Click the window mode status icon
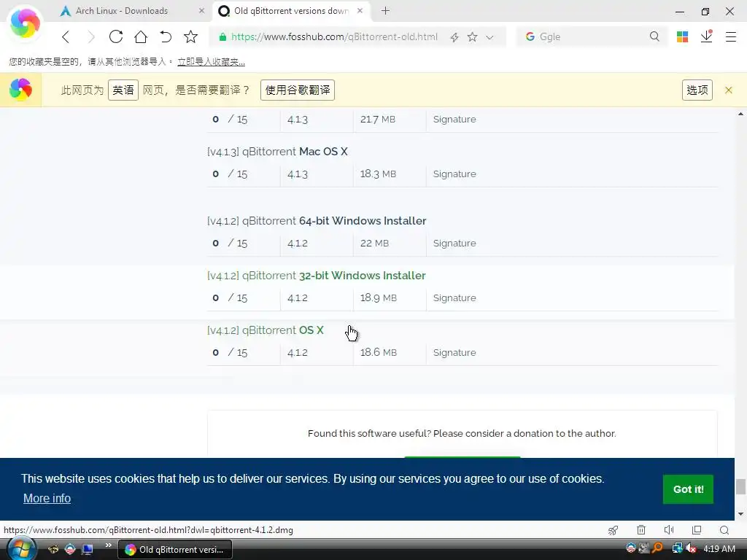The width and height of the screenshot is (747, 560). pos(697,530)
